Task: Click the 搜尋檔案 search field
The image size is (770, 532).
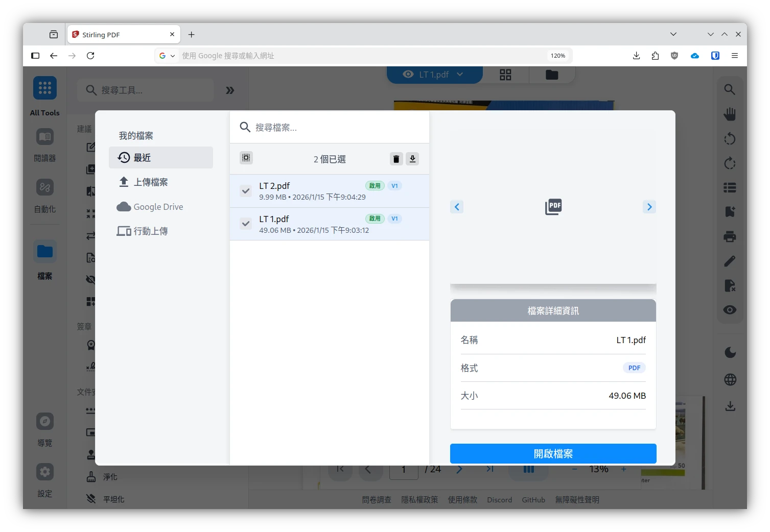Action: pyautogui.click(x=332, y=127)
